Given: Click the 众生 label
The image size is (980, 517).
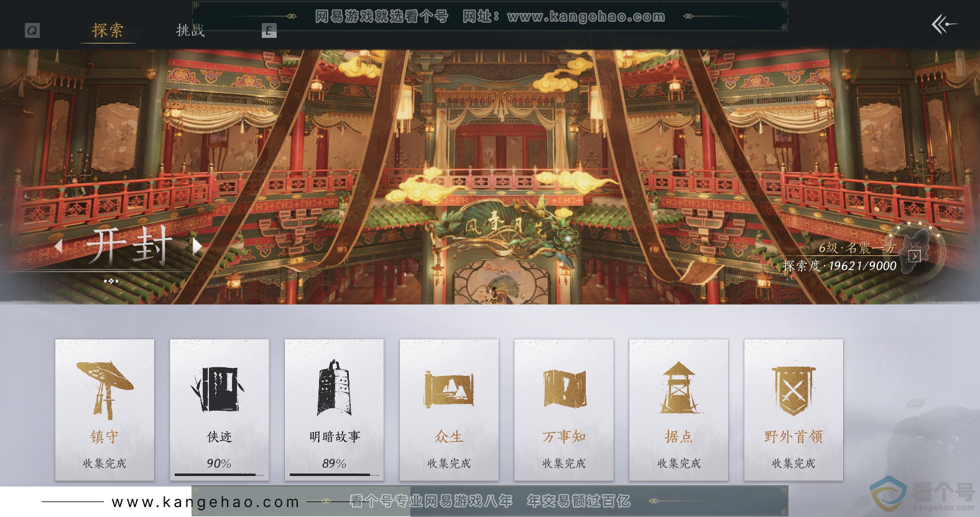Looking at the screenshot, I should [449, 437].
